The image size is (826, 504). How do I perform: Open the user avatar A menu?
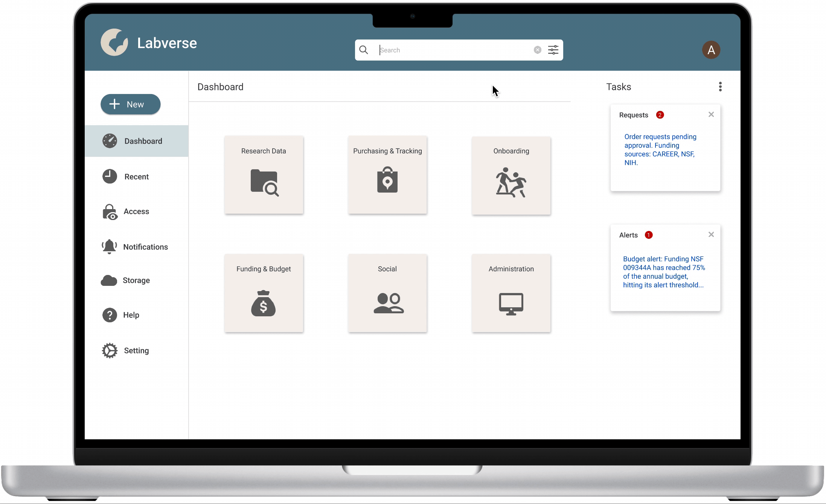(x=711, y=50)
